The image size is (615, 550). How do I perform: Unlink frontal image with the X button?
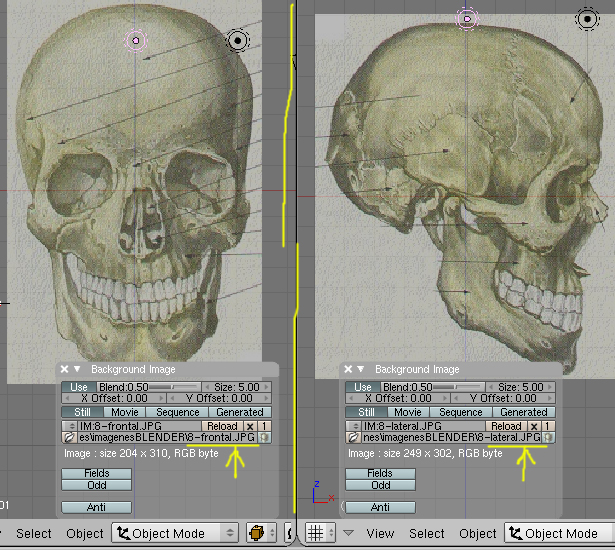pyautogui.click(x=250, y=426)
